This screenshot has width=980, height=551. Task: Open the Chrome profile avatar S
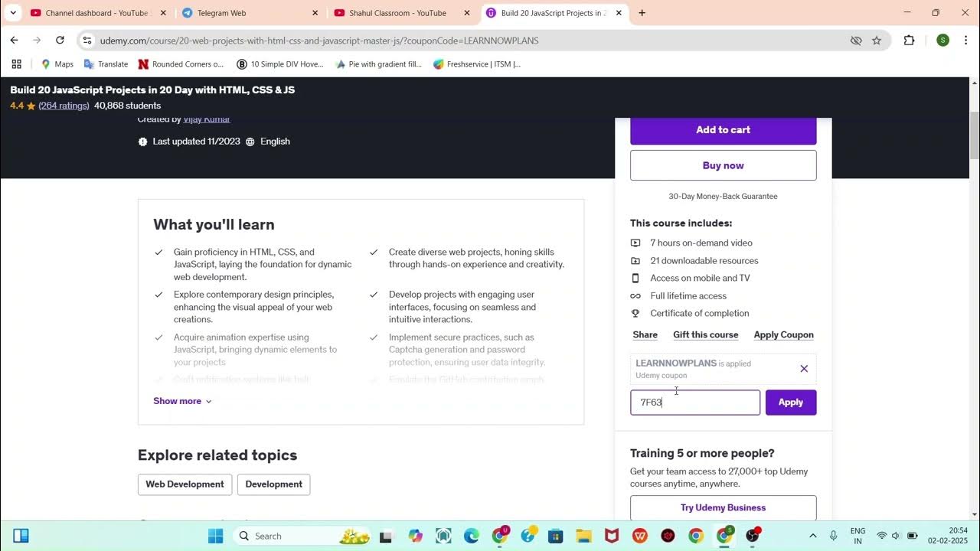click(942, 41)
